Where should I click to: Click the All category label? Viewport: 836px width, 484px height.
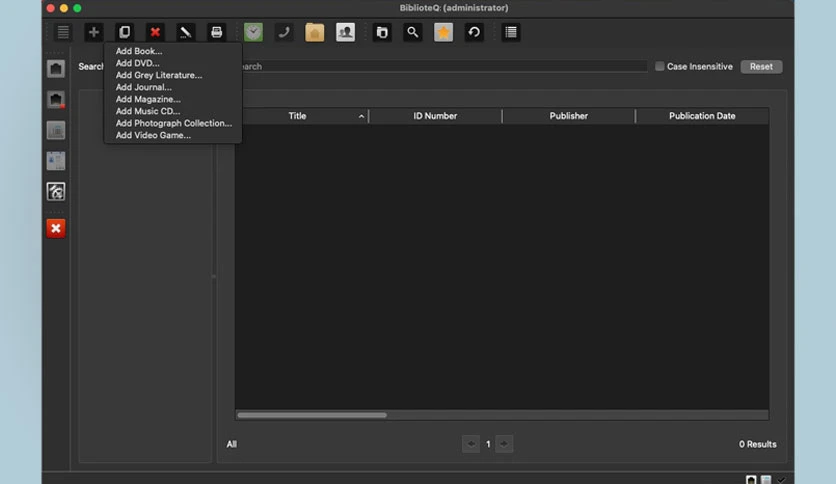click(x=231, y=444)
